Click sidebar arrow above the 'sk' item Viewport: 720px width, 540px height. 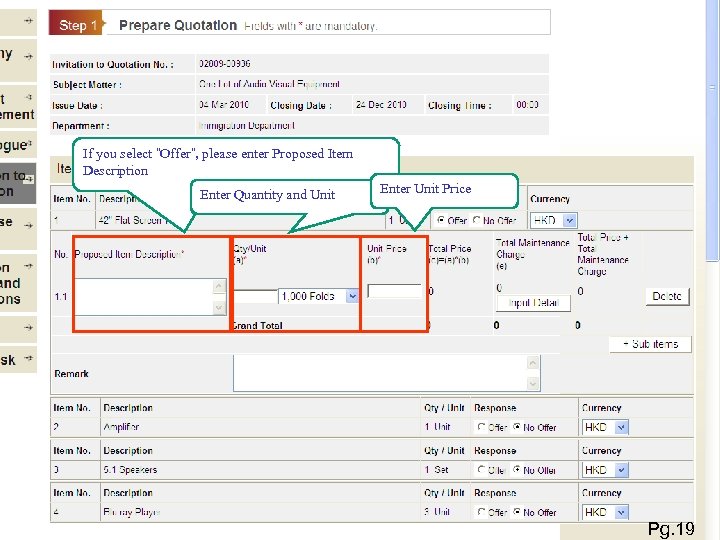(28, 327)
